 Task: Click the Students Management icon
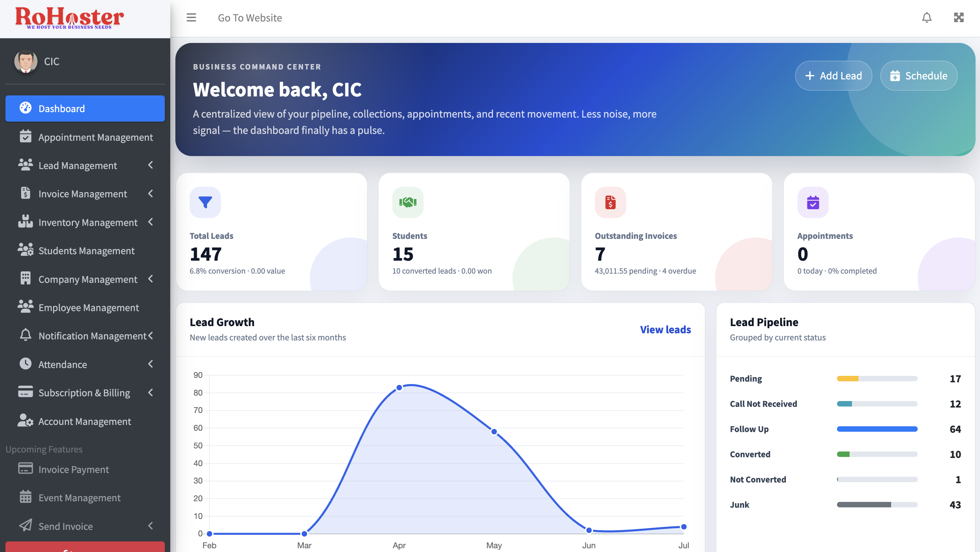(26, 250)
